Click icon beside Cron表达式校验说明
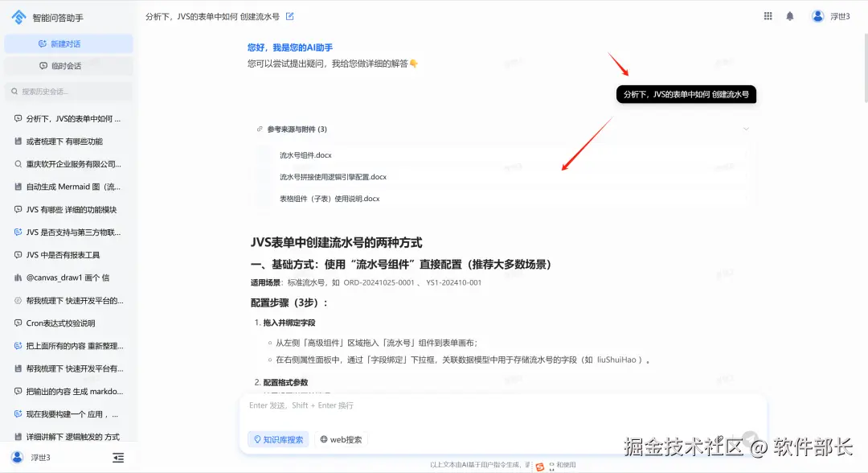Viewport: 868px width, 473px height. (18, 323)
